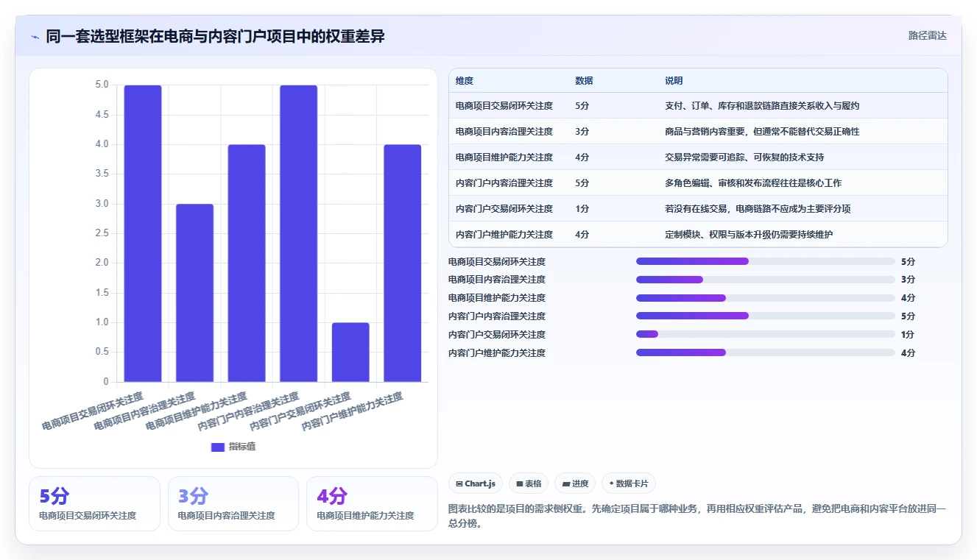Click the 1分 value in the table
This screenshot has width=977, height=560.
(x=582, y=209)
